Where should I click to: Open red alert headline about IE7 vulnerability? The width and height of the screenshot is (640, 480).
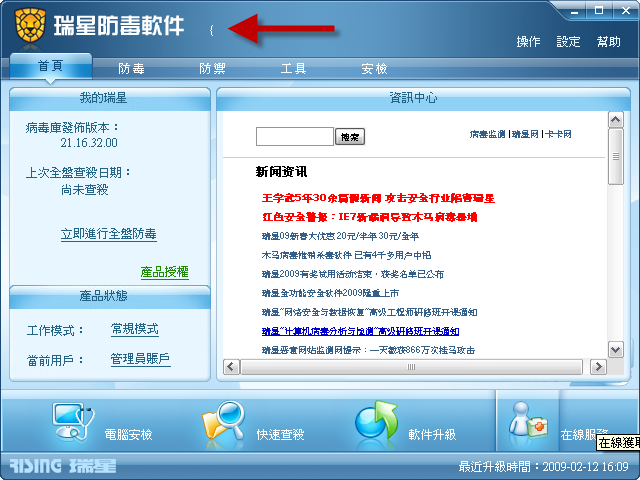pos(369,217)
